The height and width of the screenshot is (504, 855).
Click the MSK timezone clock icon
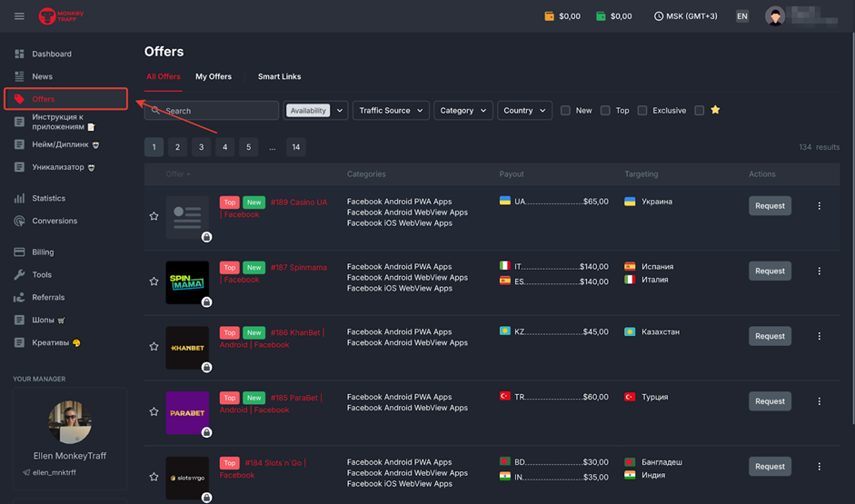[x=659, y=16]
